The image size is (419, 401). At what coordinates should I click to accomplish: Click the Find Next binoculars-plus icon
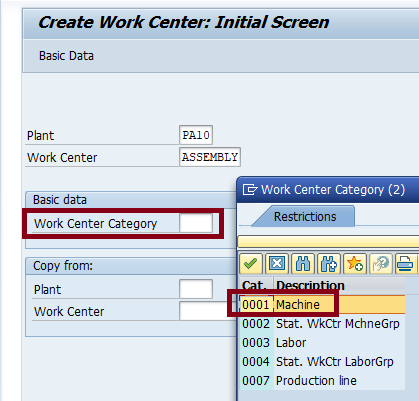point(329,264)
